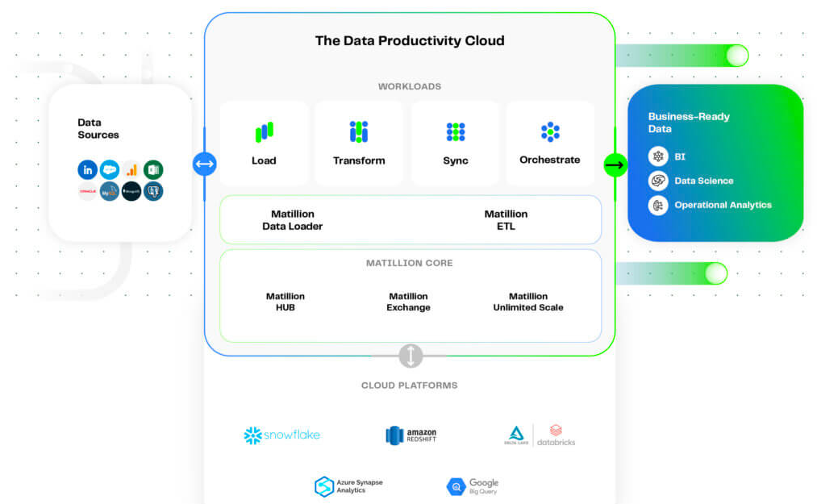Click the Snowflake logo
This screenshot has width=817, height=504.
pos(282,435)
